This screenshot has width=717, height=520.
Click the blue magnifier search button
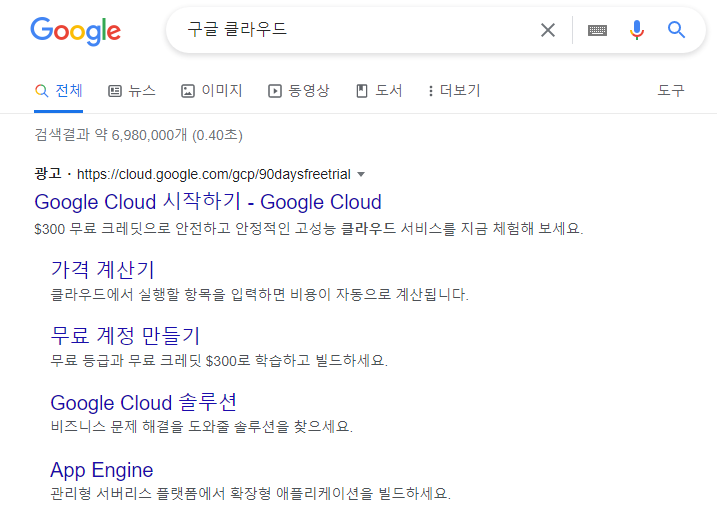point(676,30)
